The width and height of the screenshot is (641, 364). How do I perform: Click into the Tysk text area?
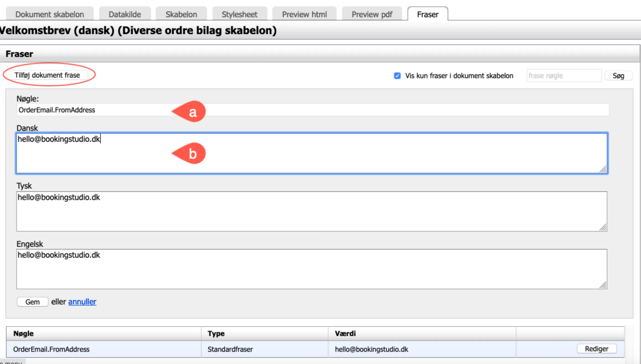311,212
